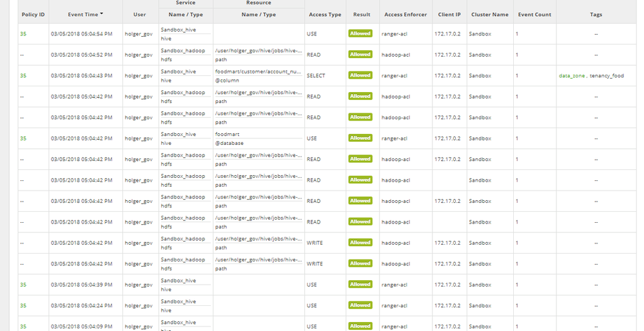Select event time 03/05/2018 05:04:39 PM
The image size is (644, 331).
click(x=81, y=285)
